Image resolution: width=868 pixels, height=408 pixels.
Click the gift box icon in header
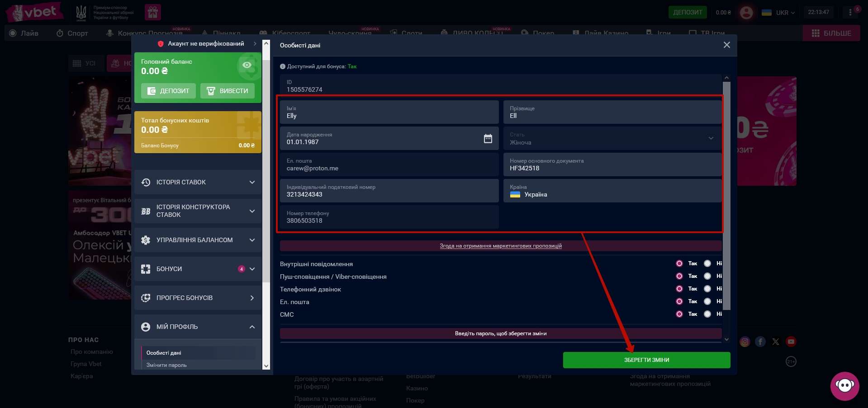(x=153, y=12)
